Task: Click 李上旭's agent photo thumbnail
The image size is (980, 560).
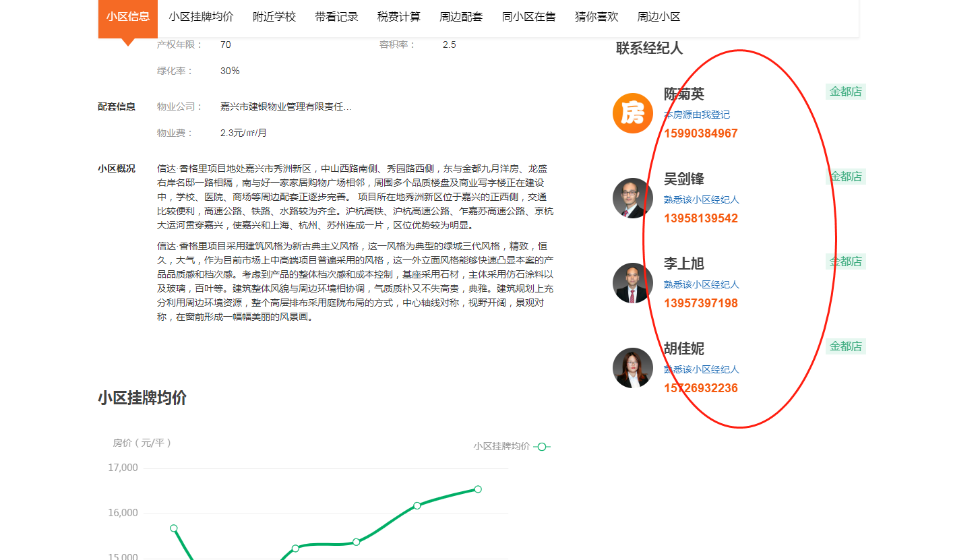Action: (633, 283)
